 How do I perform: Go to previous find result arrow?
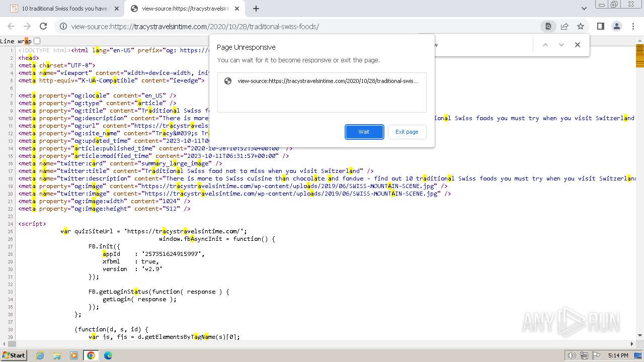[545, 45]
